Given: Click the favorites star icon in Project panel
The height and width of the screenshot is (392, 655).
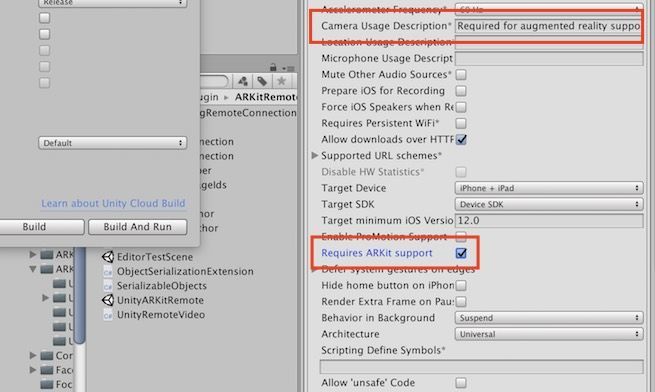Looking at the screenshot, I should [282, 81].
